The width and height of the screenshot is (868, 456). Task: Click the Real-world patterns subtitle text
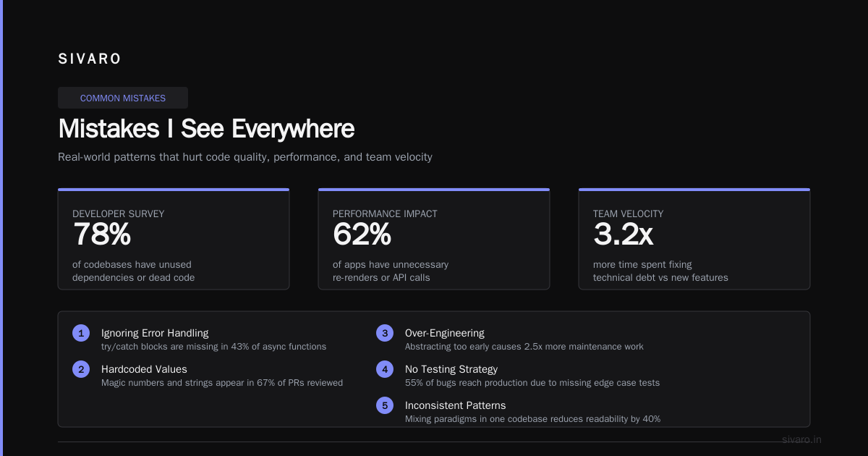(245, 157)
